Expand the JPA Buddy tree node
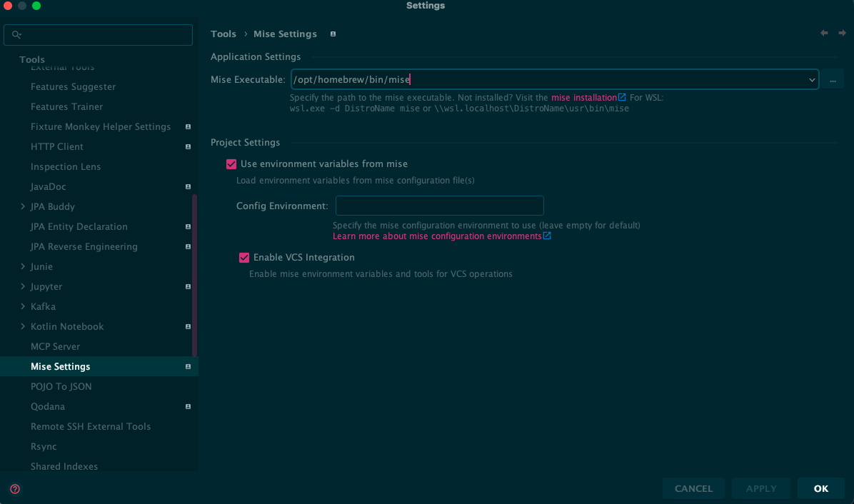The image size is (854, 504). tap(23, 207)
